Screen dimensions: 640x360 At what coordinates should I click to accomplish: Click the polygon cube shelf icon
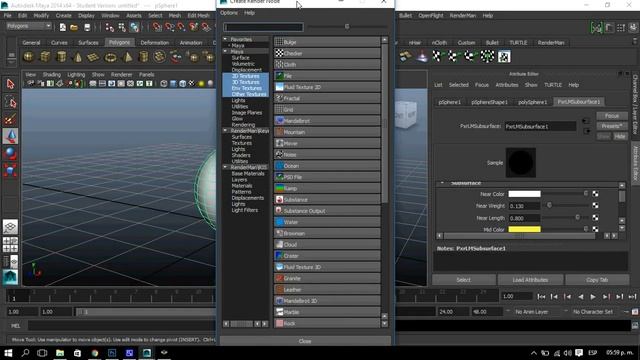45,57
